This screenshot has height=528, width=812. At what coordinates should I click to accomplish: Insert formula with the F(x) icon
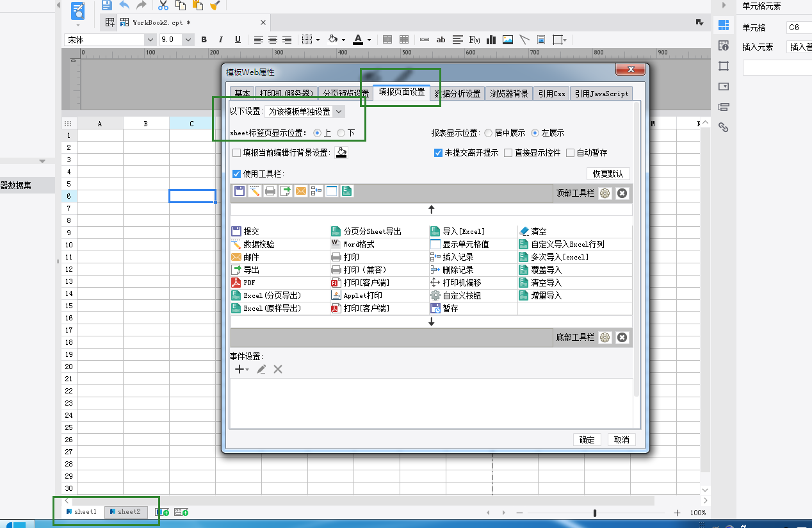coord(475,40)
